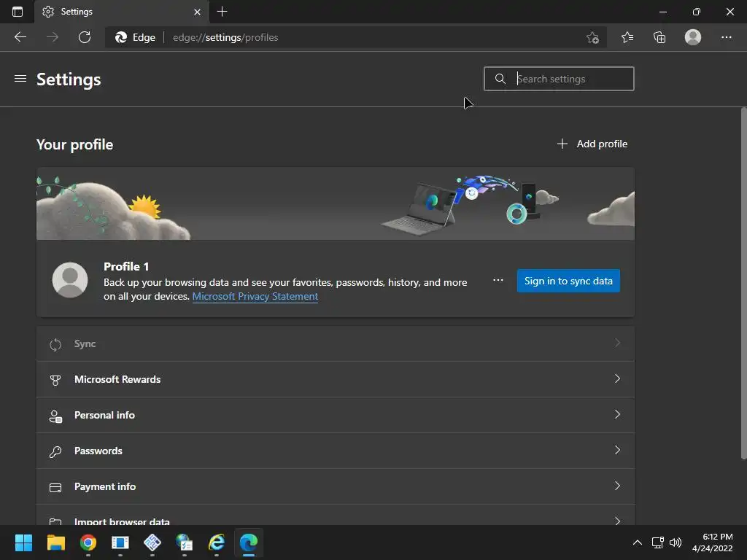Click Add profile
The height and width of the screenshot is (560, 747).
pyautogui.click(x=592, y=144)
